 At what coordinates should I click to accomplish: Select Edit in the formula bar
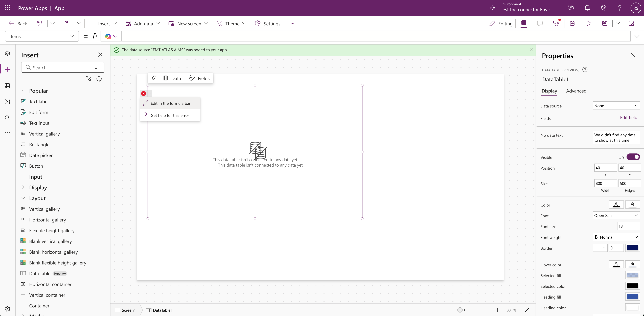click(x=170, y=103)
